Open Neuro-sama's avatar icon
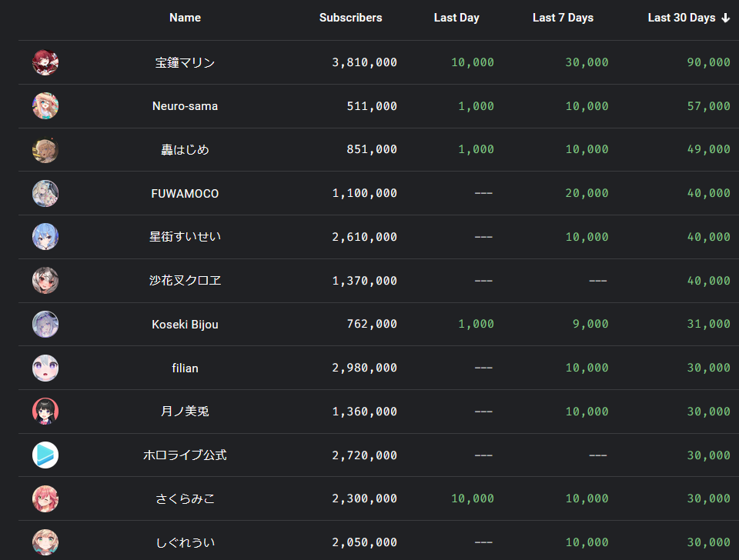 pyautogui.click(x=45, y=106)
